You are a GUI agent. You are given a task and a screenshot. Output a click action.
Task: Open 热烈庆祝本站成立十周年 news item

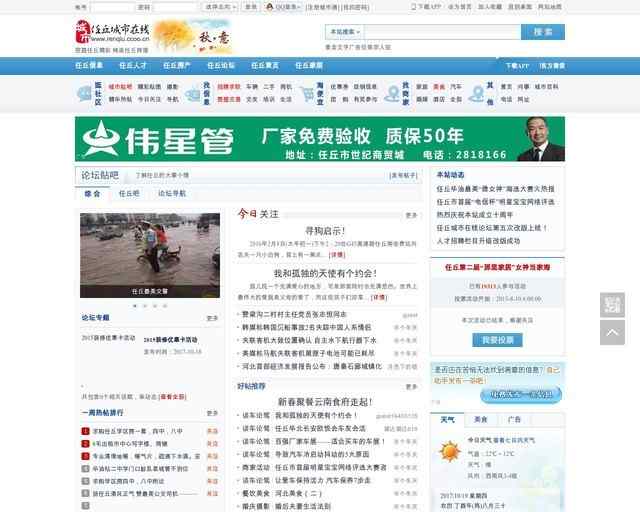pyautogui.click(x=475, y=215)
